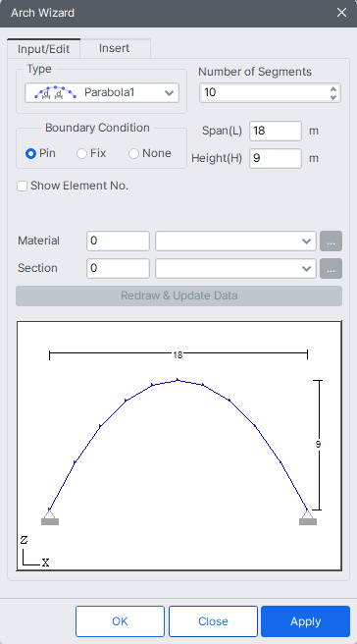Switch to the Insert tab

pos(114,48)
